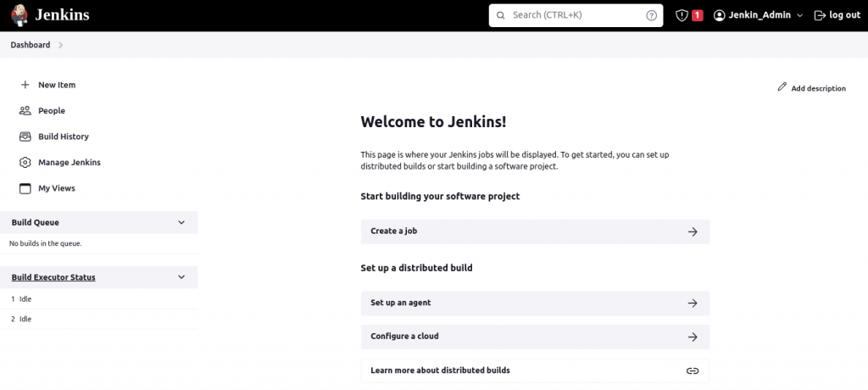Click the red notification badge showing 1

tap(698, 15)
